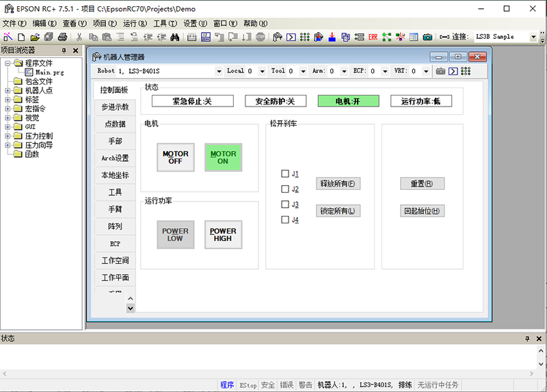Click the 回起始位 button
This screenshot has width=547, height=392.
tap(422, 211)
